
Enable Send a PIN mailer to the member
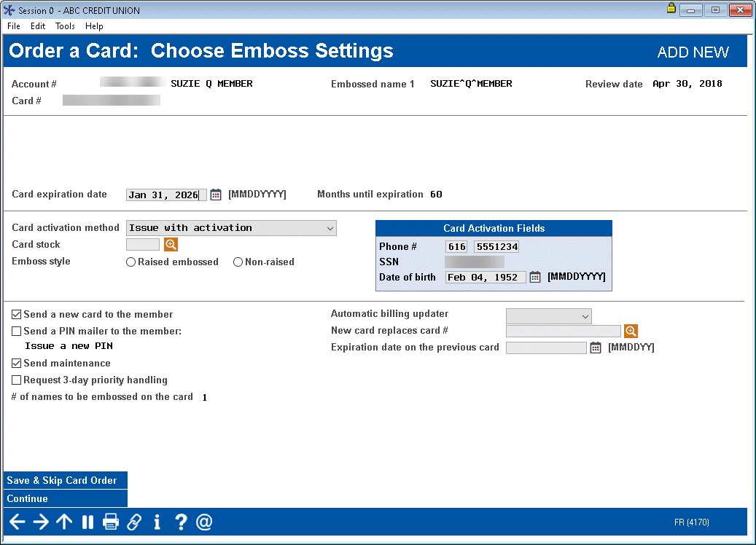click(x=16, y=331)
